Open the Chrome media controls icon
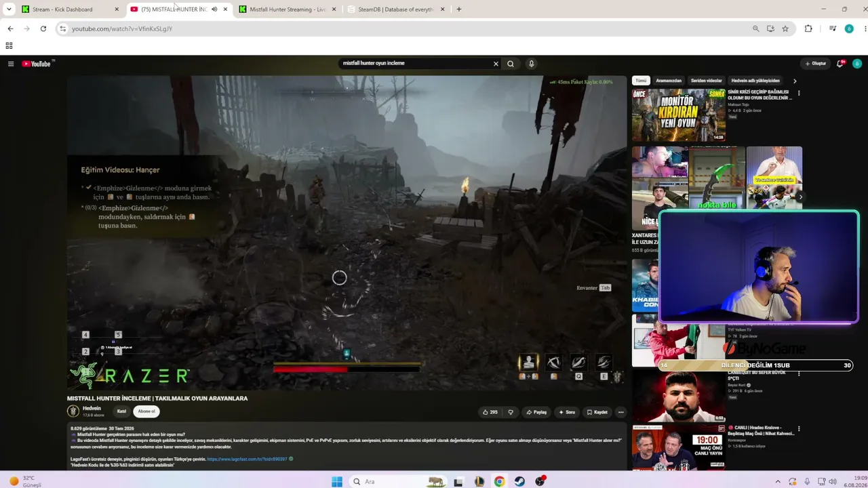Image resolution: width=868 pixels, height=488 pixels. pyautogui.click(x=833, y=28)
